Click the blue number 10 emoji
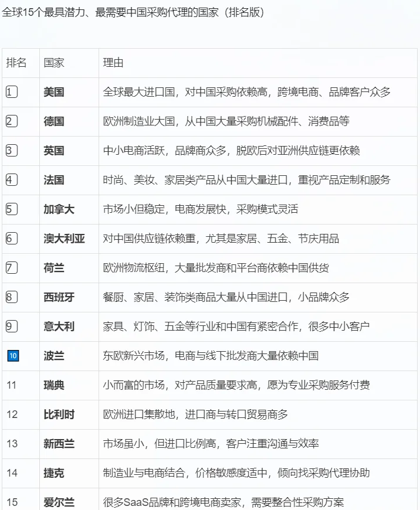420x510 pixels. click(x=13, y=355)
